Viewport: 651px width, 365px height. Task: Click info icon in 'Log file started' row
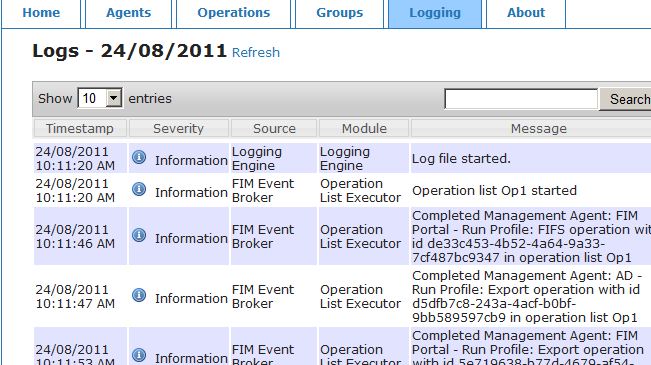pos(139,157)
